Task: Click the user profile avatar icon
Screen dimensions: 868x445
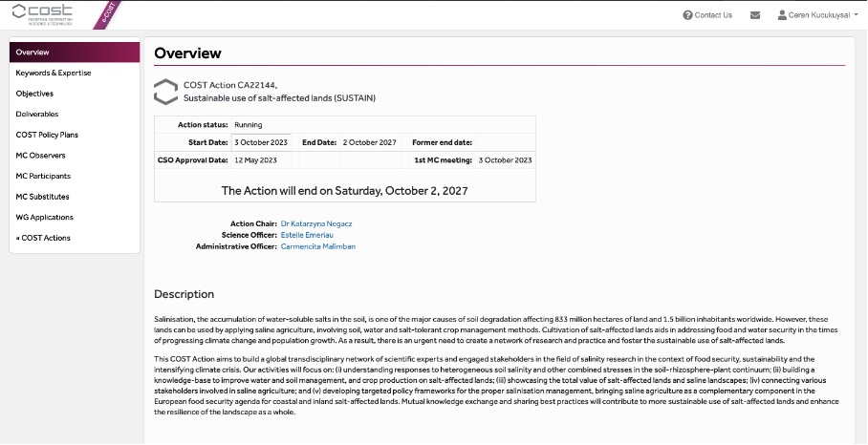Action: pos(783,15)
